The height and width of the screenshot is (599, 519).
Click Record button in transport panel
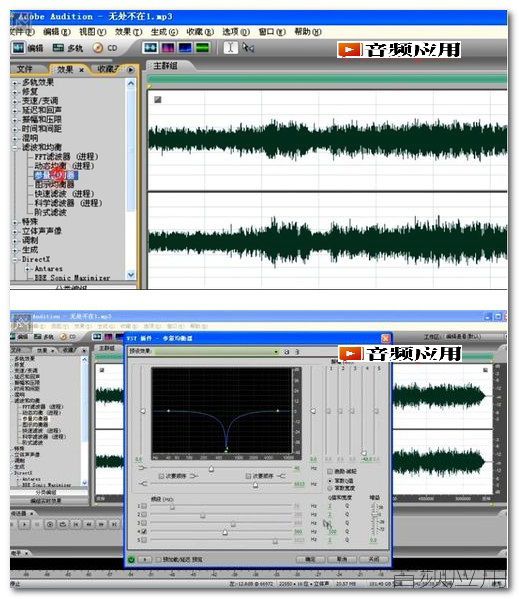click(50, 524)
